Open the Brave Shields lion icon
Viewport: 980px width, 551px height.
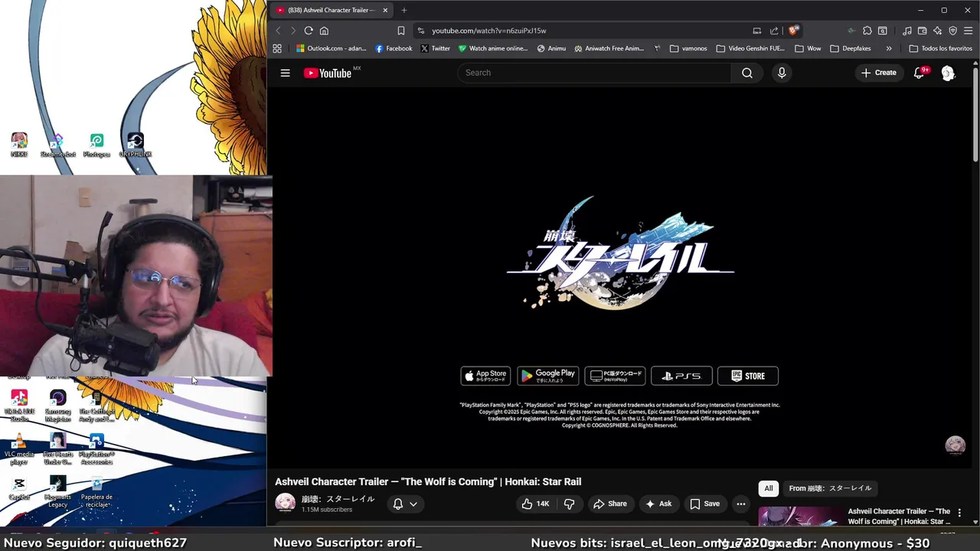[793, 31]
